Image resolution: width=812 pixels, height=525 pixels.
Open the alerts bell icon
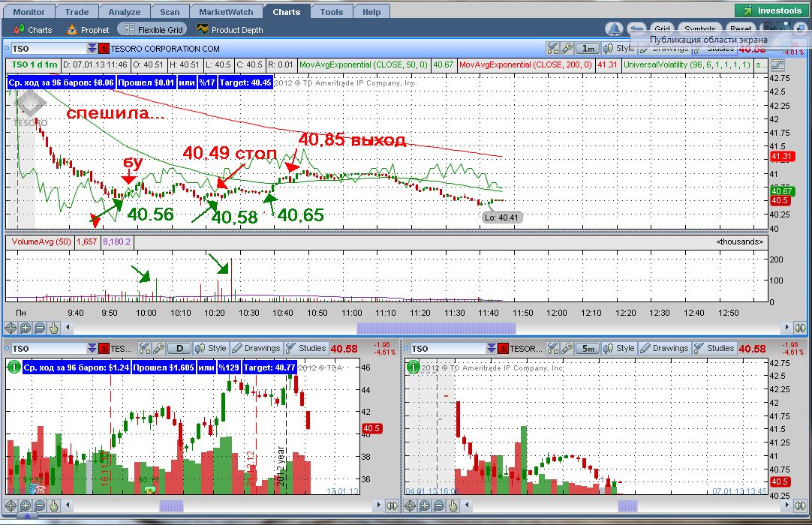click(x=614, y=29)
